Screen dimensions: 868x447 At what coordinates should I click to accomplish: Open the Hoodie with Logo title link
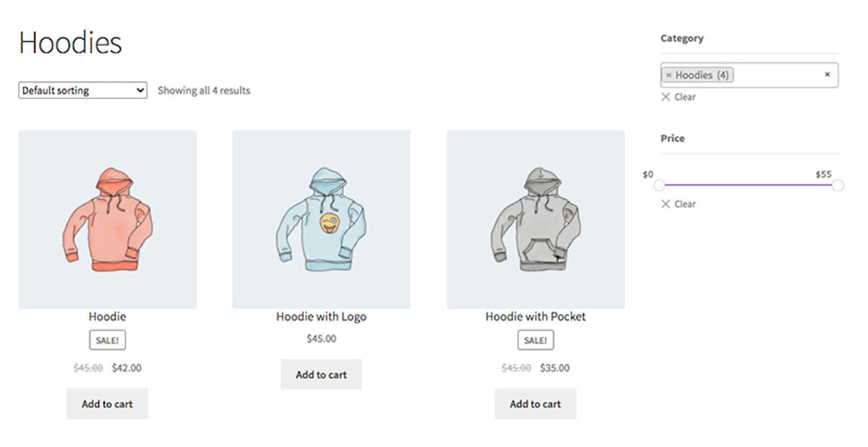pyautogui.click(x=321, y=317)
